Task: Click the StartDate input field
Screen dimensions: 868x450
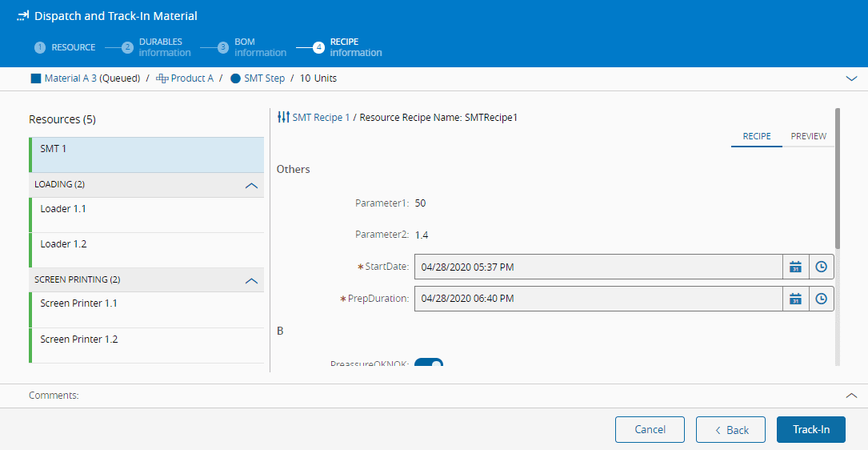Action: coord(598,267)
